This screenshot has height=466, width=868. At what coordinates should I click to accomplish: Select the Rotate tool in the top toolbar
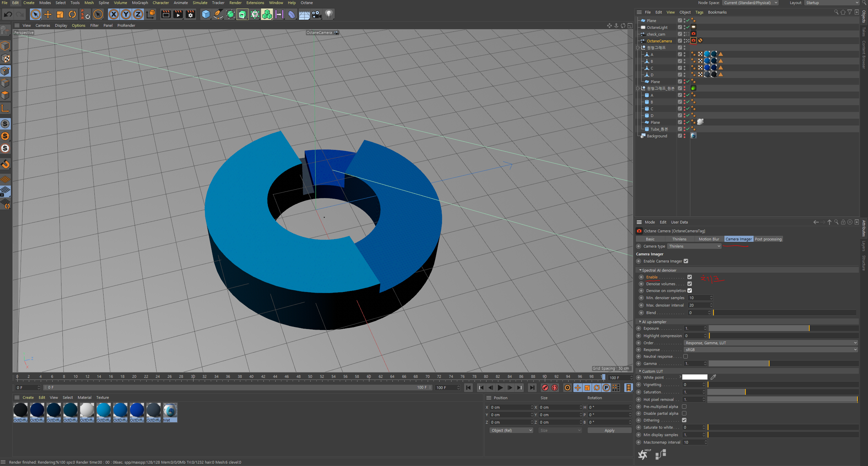pos(72,14)
